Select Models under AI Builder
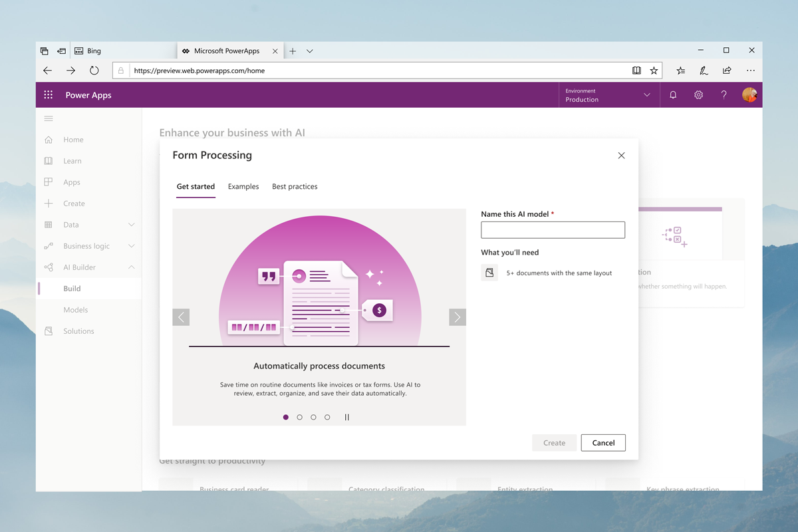798x532 pixels. pos(76,310)
